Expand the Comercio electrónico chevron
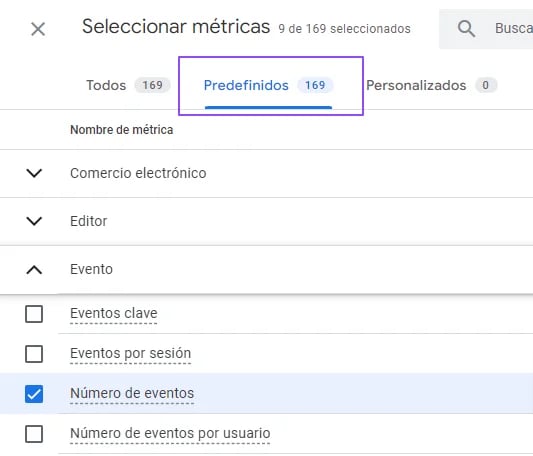Screen dimensions: 533x456 (34, 173)
